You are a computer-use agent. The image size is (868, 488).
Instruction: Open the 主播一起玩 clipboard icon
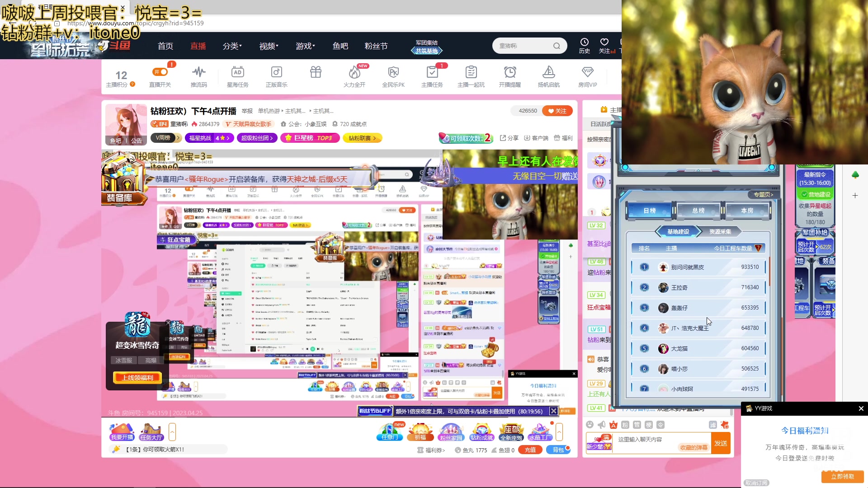point(471,72)
